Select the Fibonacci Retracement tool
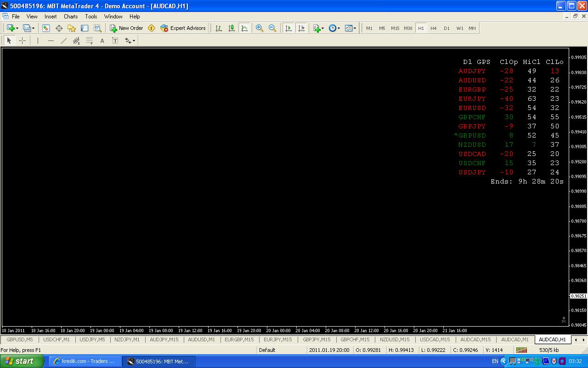The image size is (588, 368). 90,40
